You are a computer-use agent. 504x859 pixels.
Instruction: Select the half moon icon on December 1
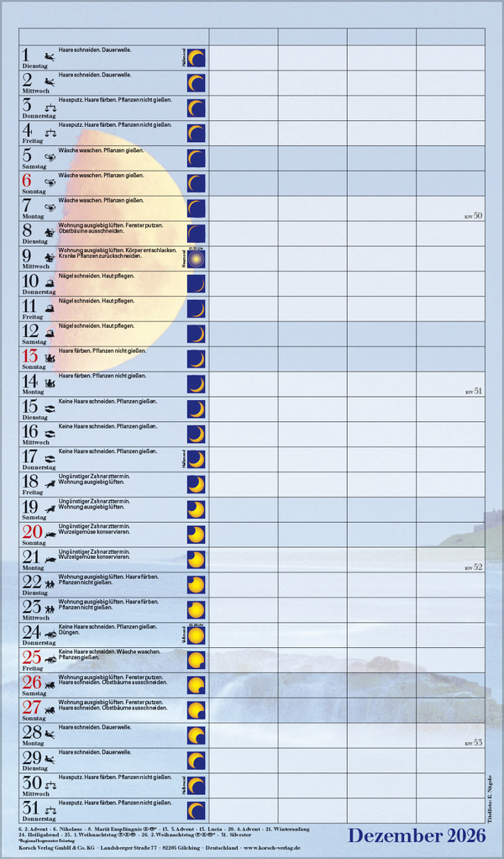point(196,58)
